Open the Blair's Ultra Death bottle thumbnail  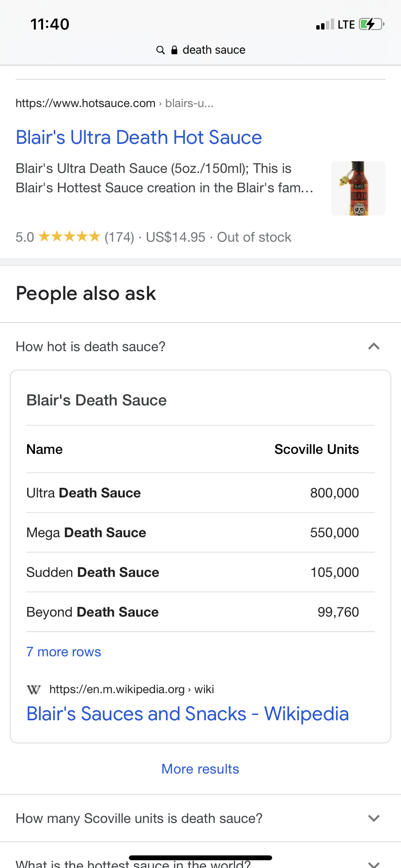[358, 188]
